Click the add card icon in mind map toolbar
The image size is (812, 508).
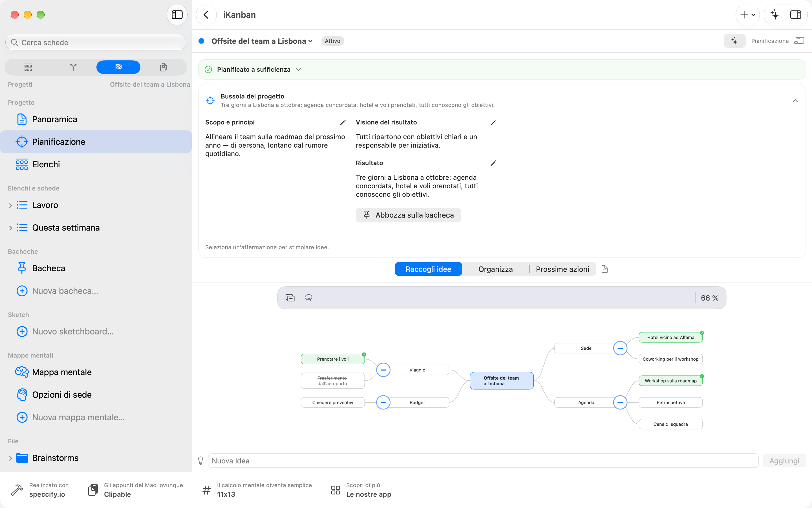coord(290,298)
